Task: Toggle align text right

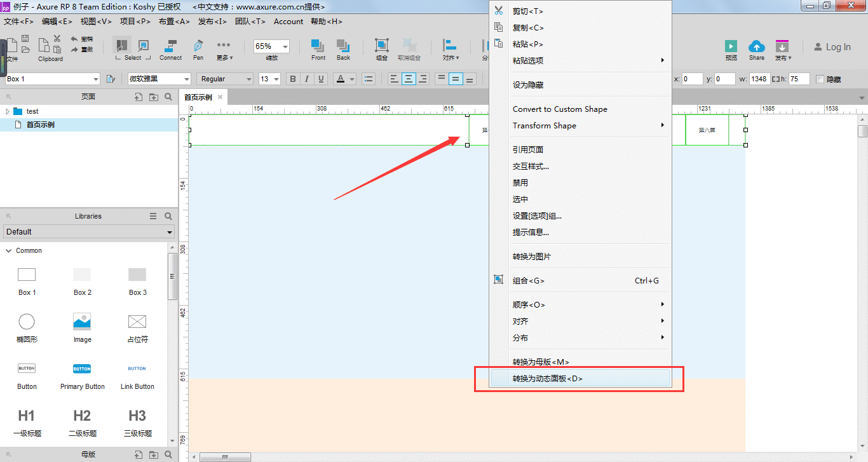Action: 423,79
